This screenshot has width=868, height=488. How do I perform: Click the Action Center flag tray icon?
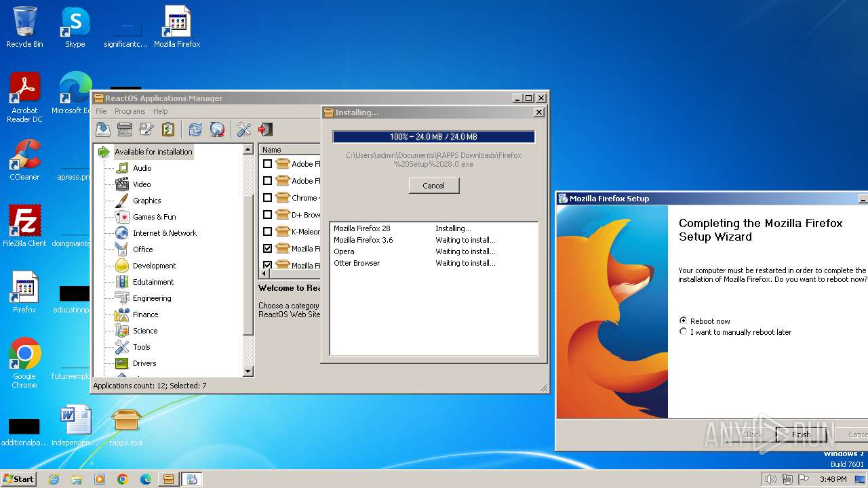point(804,479)
